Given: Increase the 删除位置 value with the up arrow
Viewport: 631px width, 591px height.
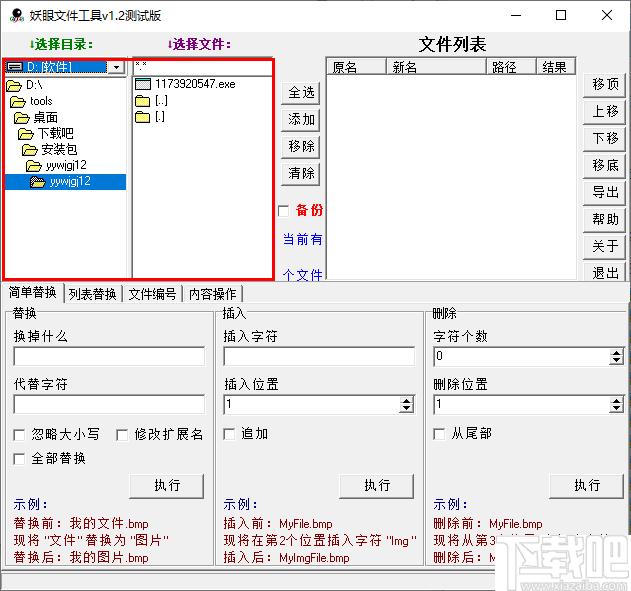Looking at the screenshot, I should [x=616, y=401].
